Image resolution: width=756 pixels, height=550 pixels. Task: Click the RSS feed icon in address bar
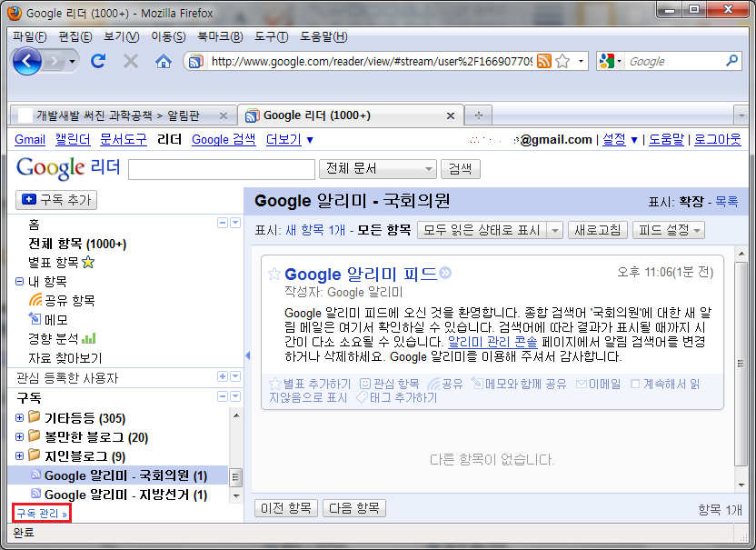(x=544, y=61)
